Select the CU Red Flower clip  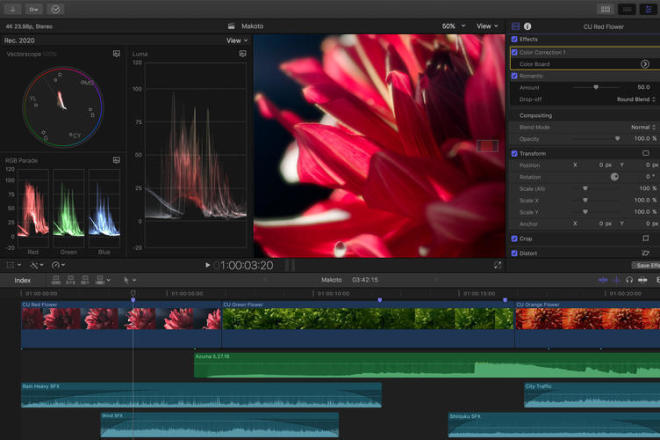[121, 325]
